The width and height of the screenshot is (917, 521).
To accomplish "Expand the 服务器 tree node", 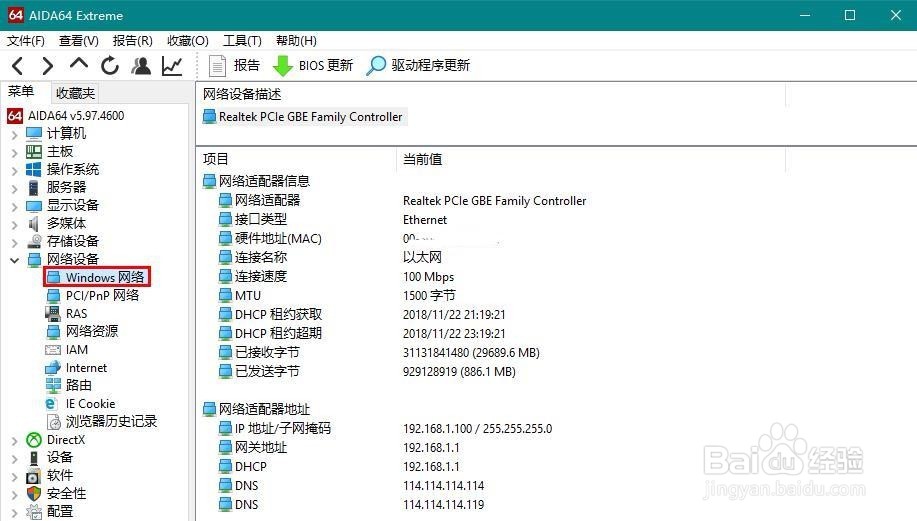I will [15, 188].
